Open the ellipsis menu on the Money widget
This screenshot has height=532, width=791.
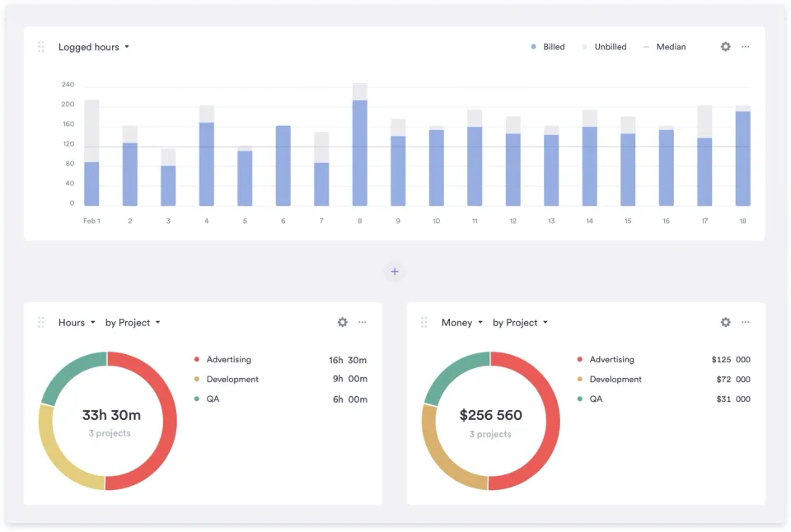(746, 323)
